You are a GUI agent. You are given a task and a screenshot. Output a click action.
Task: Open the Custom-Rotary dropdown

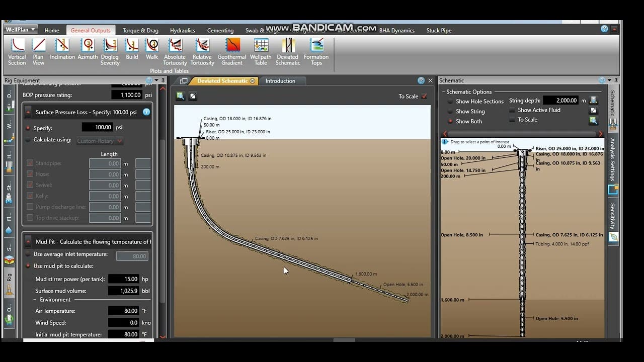point(100,141)
